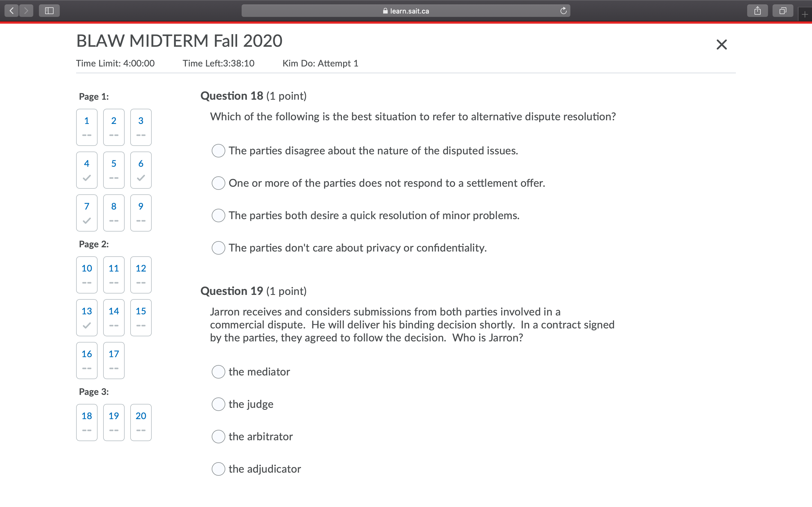Select the judge answer option
Image resolution: width=812 pixels, height=507 pixels.
[219, 404]
